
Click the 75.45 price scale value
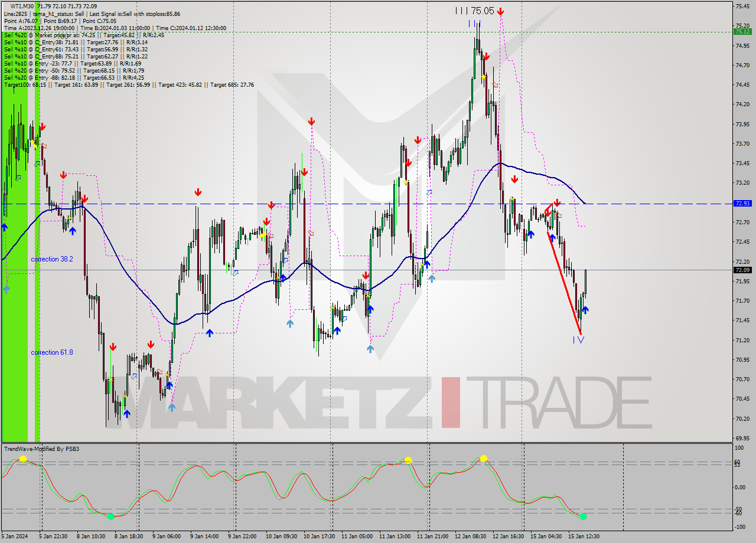tap(742, 6)
